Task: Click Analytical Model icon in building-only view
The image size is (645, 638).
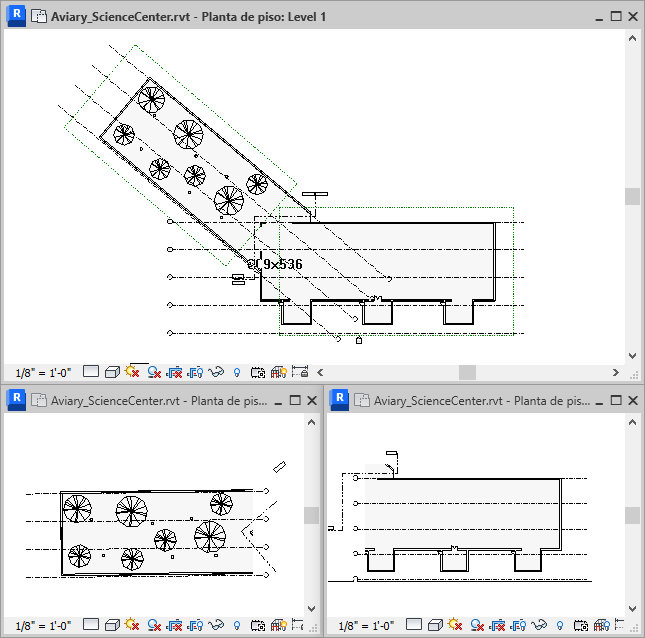Action: click(x=601, y=626)
